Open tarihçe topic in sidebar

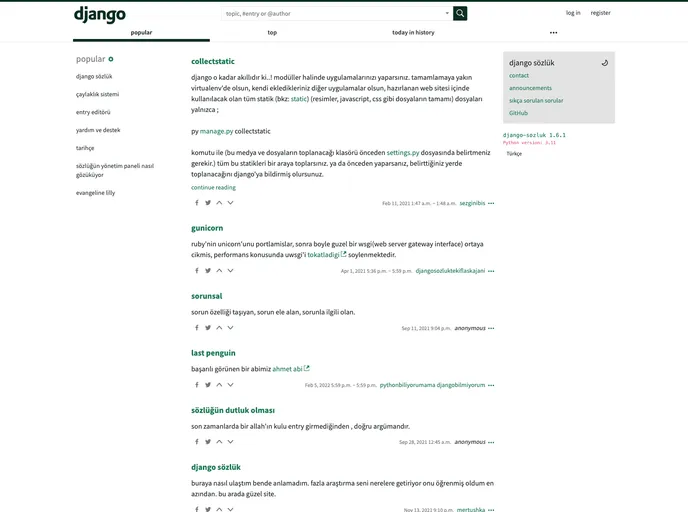coord(85,148)
